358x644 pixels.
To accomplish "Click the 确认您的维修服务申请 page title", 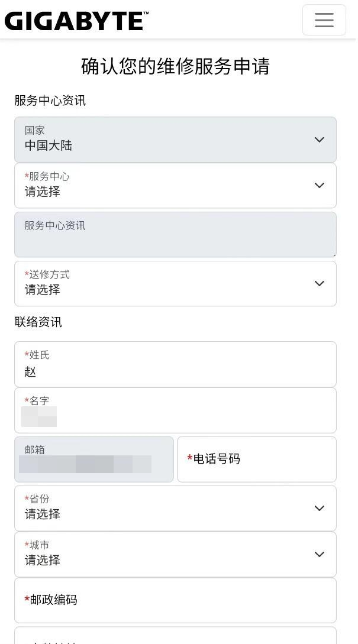I will [x=175, y=66].
